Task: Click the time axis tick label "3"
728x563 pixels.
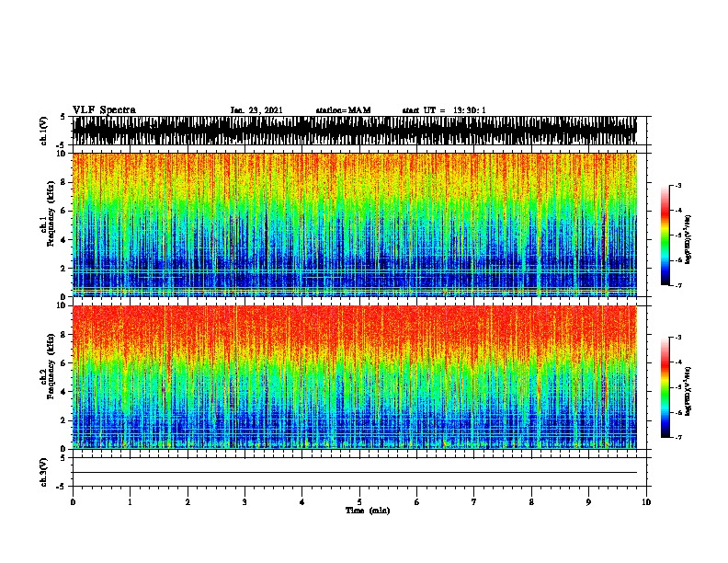Action: click(x=245, y=501)
